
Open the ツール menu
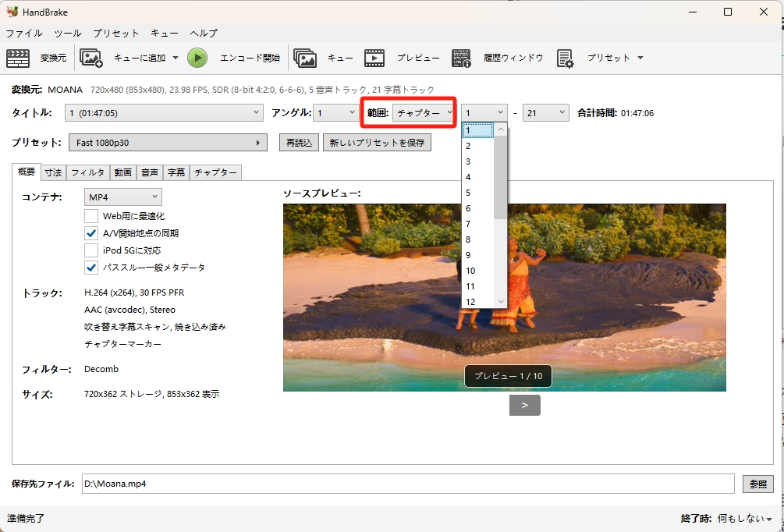click(68, 33)
